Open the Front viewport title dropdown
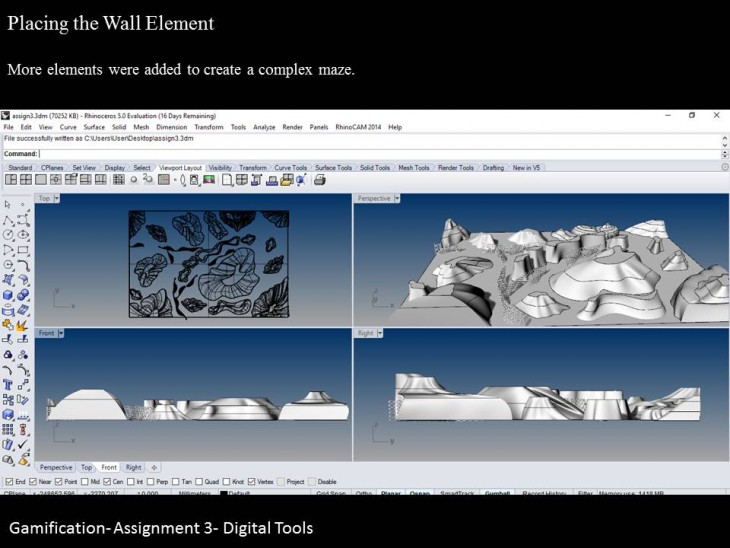 point(62,333)
